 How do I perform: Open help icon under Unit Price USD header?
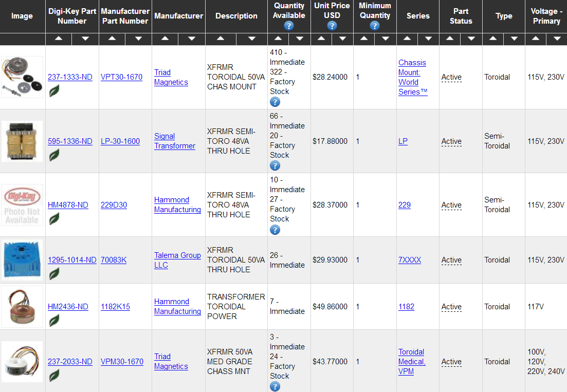tap(332, 26)
